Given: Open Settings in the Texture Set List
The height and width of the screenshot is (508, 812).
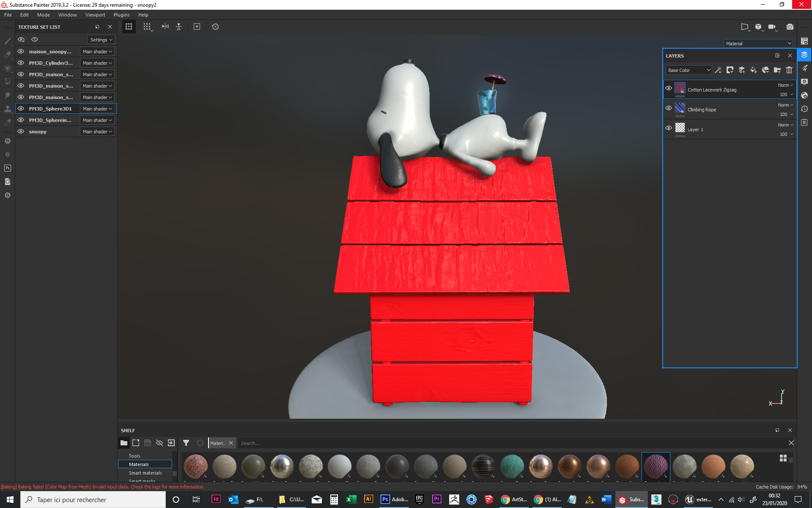Looking at the screenshot, I should click(100, 39).
